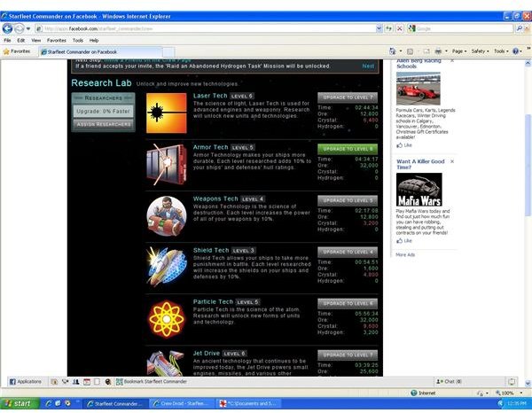Expand the command bar Tools dropdown
Screen dimensions: 532x413
pos(501,51)
